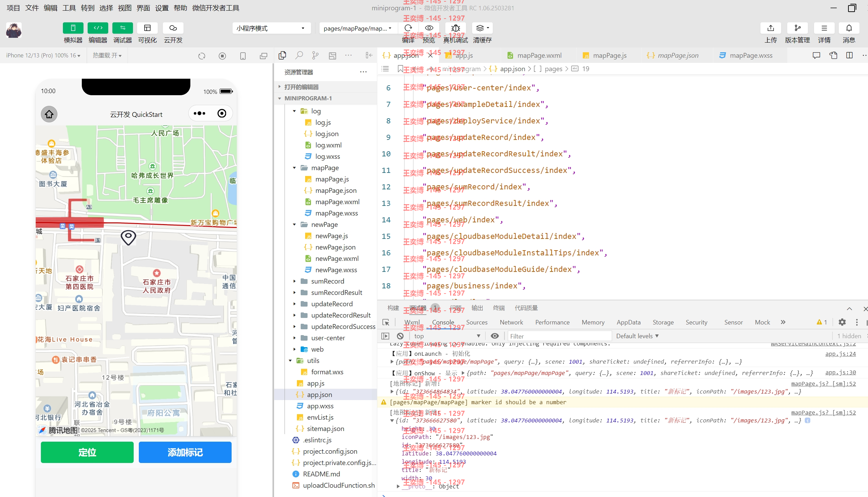Clear the console with block icon

(x=400, y=336)
